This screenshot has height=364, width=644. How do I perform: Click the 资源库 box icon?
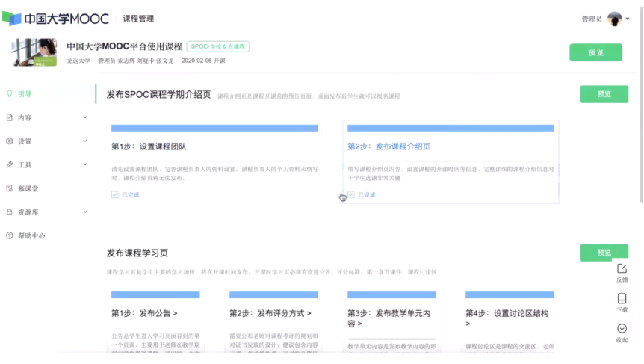(10, 212)
